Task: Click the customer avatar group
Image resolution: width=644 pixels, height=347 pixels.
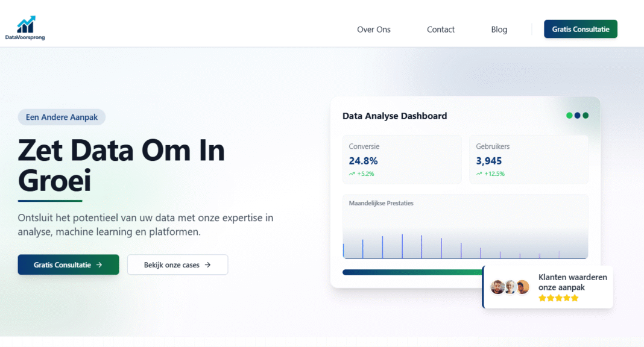Action: (510, 287)
